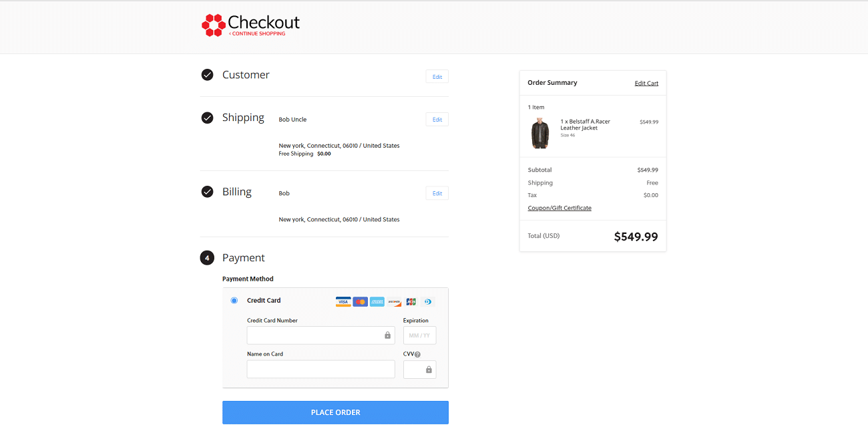Image resolution: width=868 pixels, height=443 pixels.
Task: Click the Visa card icon
Action: click(x=343, y=302)
